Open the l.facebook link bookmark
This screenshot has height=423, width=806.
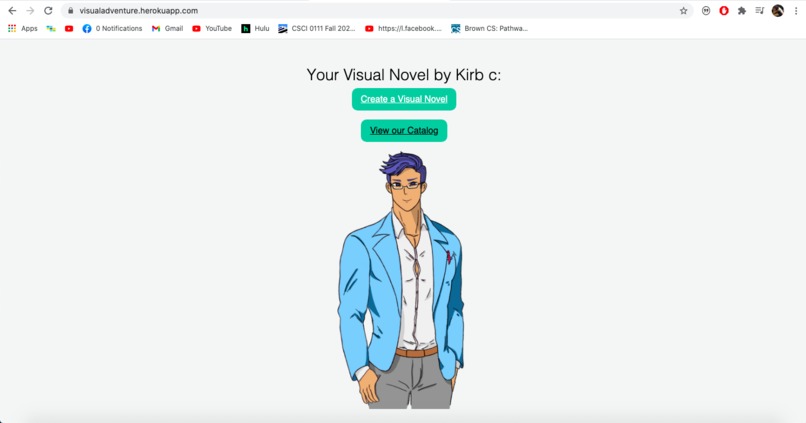(404, 29)
